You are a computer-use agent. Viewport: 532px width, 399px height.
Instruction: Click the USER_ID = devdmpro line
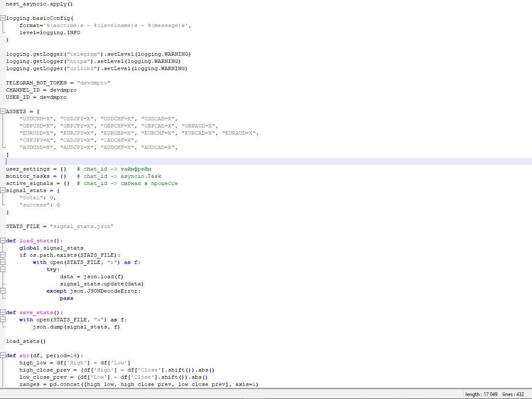[36, 97]
